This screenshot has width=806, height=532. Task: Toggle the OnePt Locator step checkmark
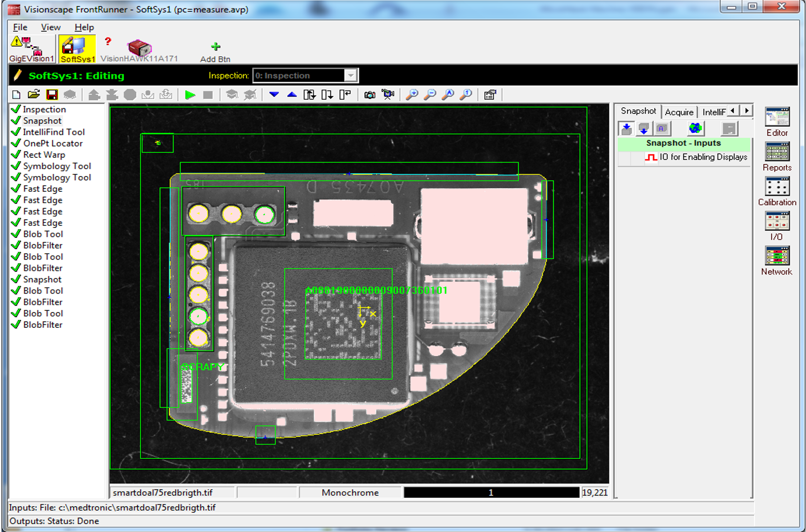pyautogui.click(x=16, y=143)
